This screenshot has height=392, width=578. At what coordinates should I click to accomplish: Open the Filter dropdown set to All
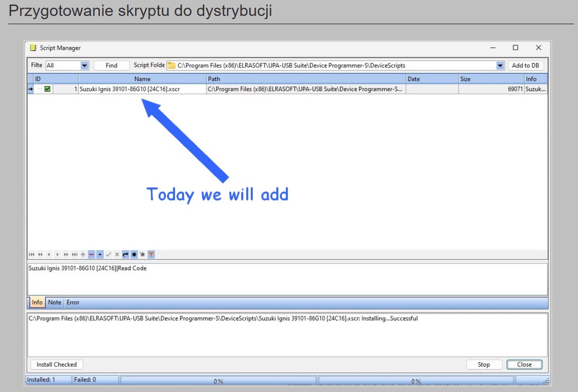84,66
